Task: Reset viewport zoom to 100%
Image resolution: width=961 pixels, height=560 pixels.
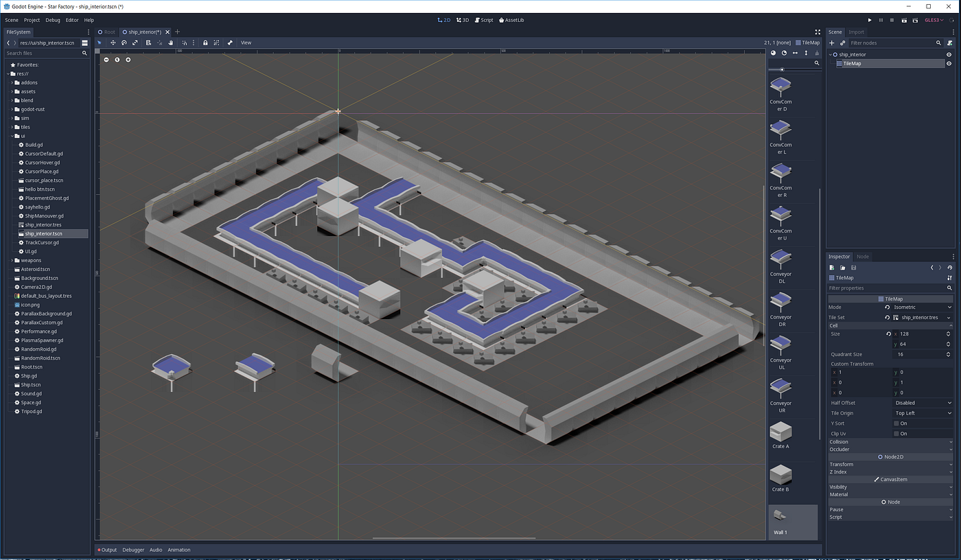Action: pos(117,60)
